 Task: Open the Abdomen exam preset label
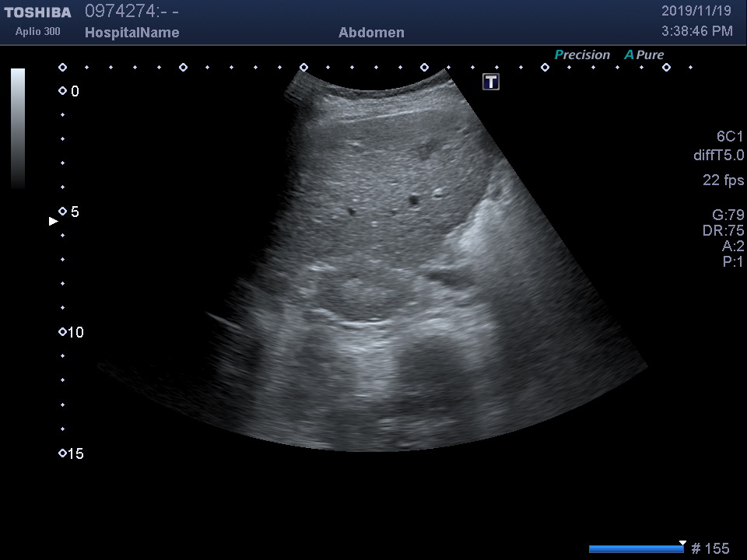(371, 33)
